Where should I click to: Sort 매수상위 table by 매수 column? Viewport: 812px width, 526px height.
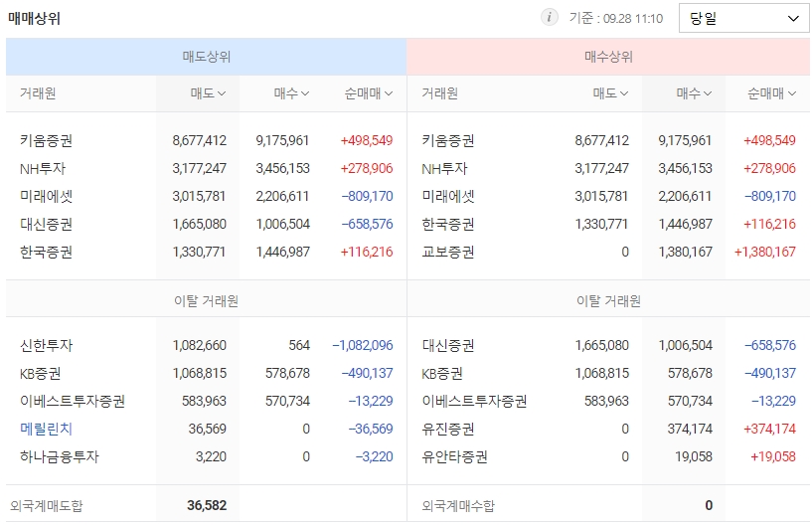pyautogui.click(x=694, y=93)
